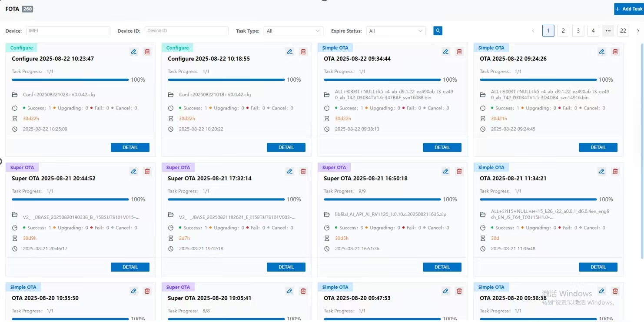
Task: Delete the Super OTA 2025-08-21 20:44:52 task
Action: coord(147,171)
